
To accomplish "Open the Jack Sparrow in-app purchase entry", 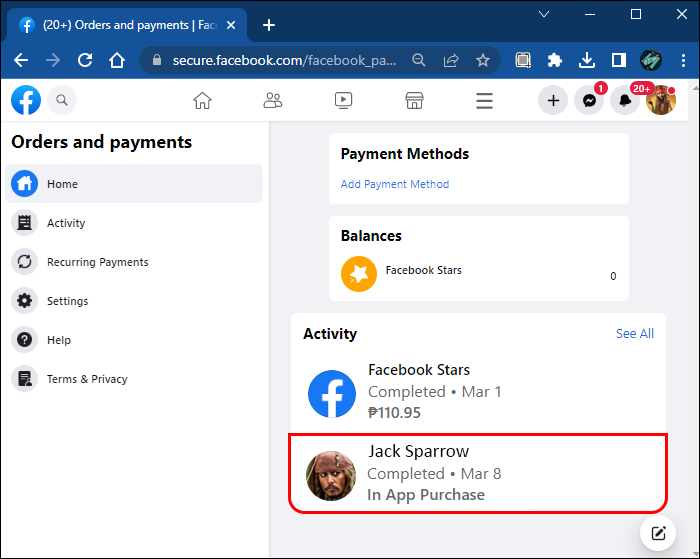I will click(x=478, y=474).
